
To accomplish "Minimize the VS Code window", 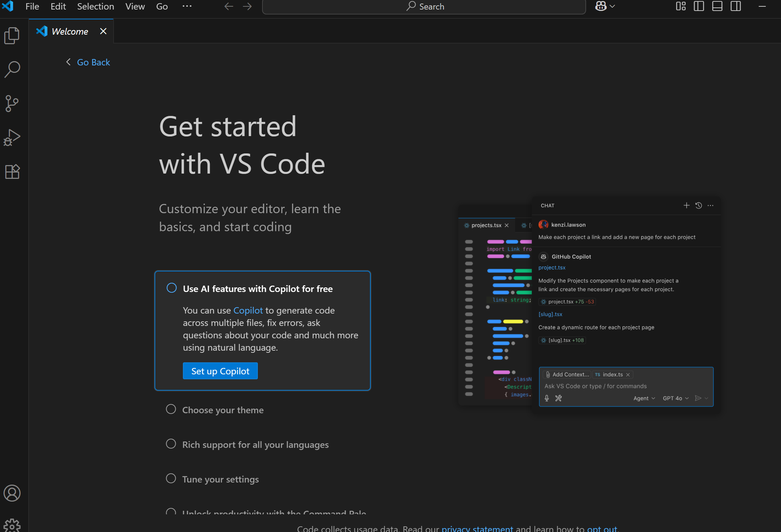I will click(762, 6).
